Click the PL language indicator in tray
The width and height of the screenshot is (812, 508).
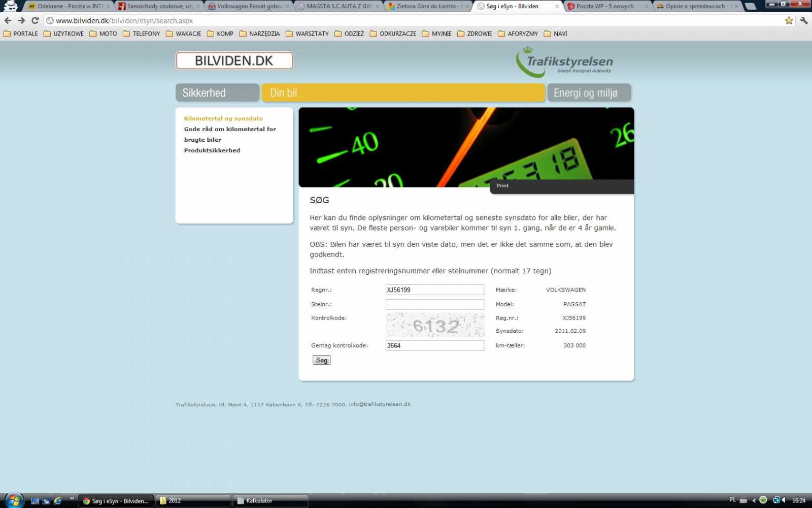click(x=732, y=500)
